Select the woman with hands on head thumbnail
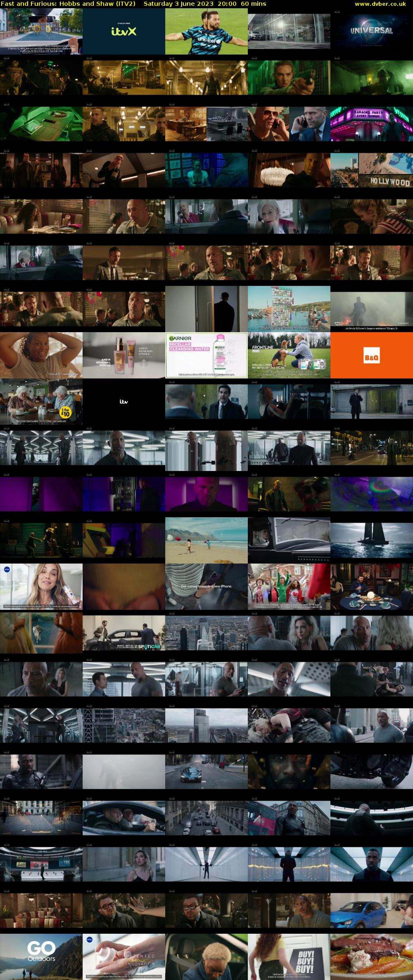This screenshot has height=980, width=413. point(41,355)
